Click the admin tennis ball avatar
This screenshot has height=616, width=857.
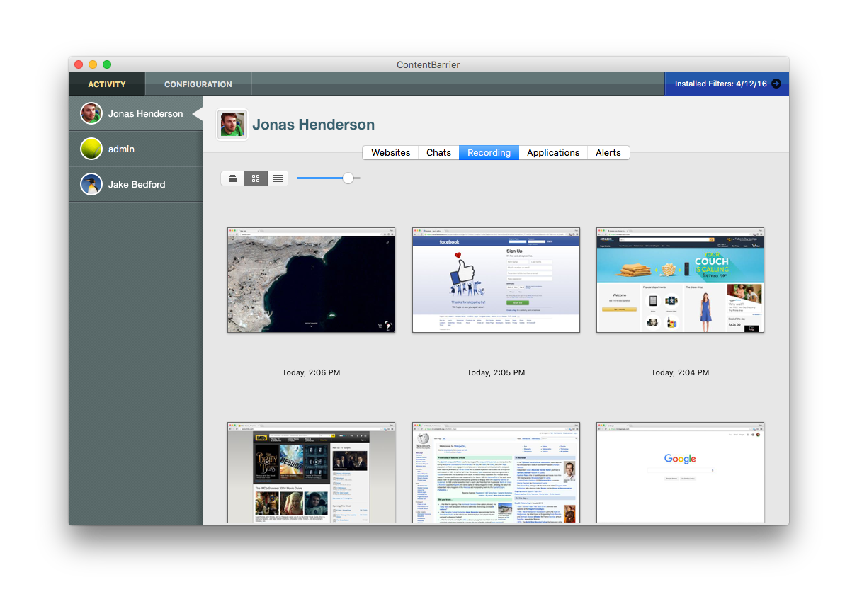(x=91, y=149)
